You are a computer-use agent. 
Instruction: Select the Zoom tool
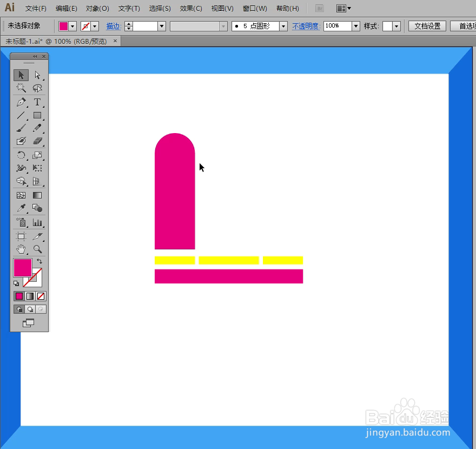(37, 249)
